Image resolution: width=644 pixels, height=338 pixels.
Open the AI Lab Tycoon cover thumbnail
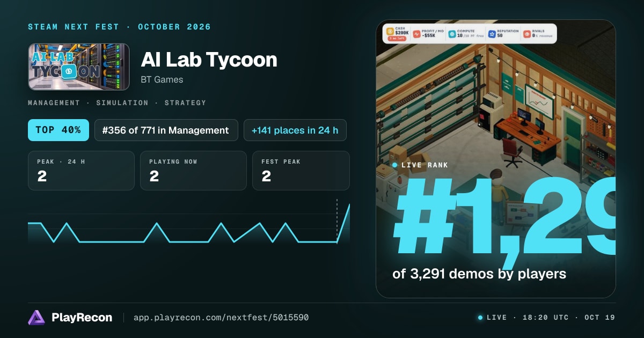(79, 67)
